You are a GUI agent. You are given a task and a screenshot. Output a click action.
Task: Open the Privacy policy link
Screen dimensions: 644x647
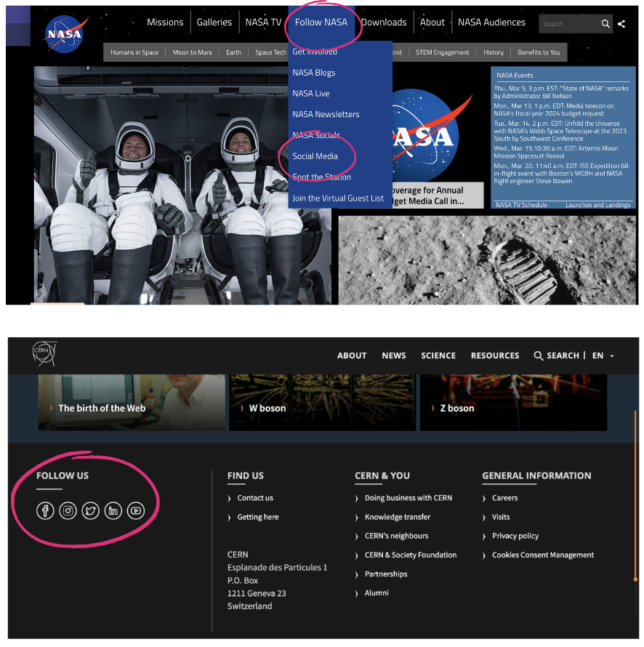(515, 536)
